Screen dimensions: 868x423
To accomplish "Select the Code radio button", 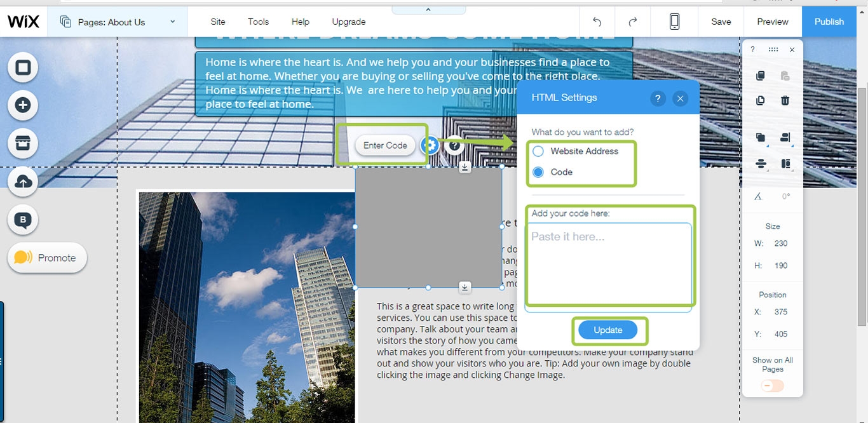I will 538,172.
